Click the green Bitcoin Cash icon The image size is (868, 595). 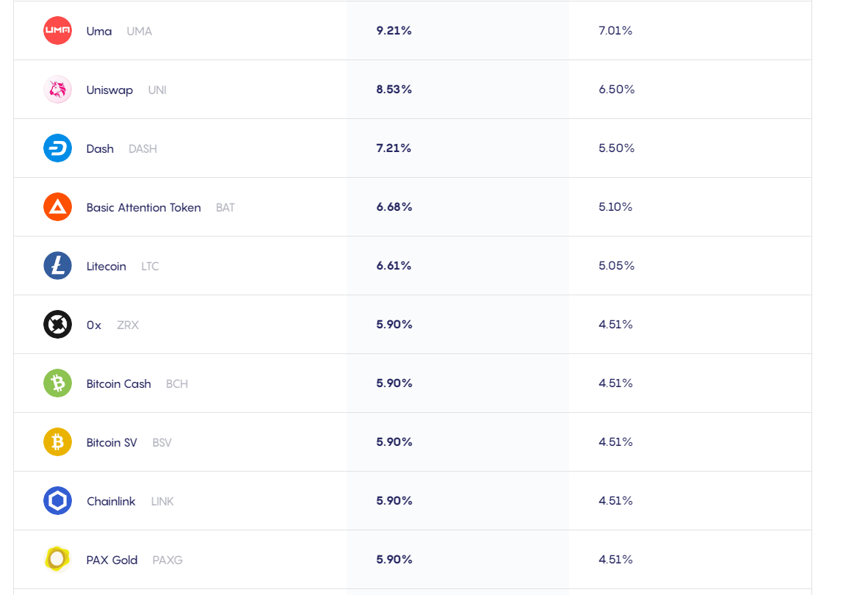pyautogui.click(x=57, y=383)
